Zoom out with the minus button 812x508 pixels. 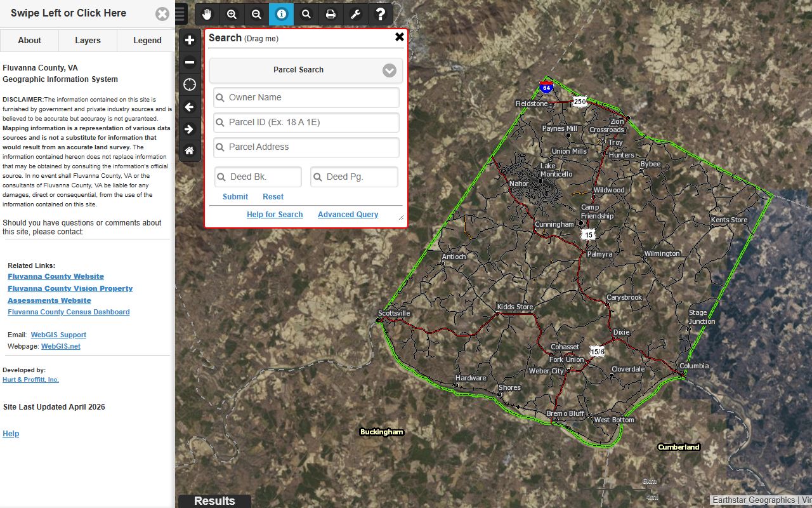coord(190,62)
